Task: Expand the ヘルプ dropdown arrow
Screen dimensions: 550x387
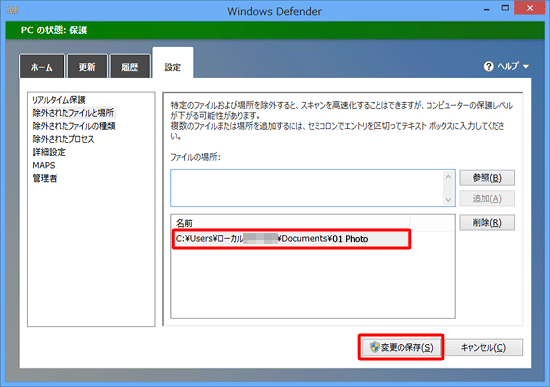Action: [526, 67]
